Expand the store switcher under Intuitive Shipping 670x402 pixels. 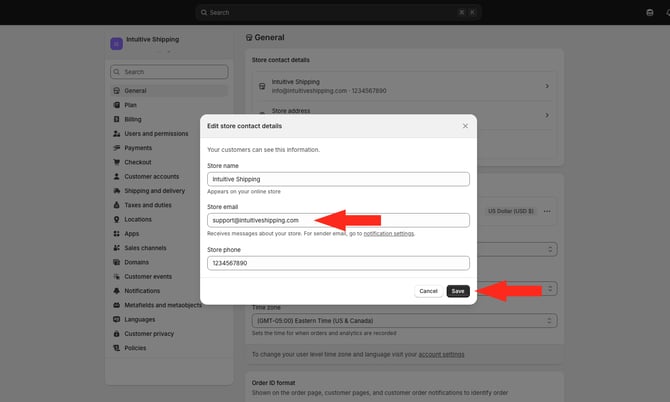tap(169, 52)
